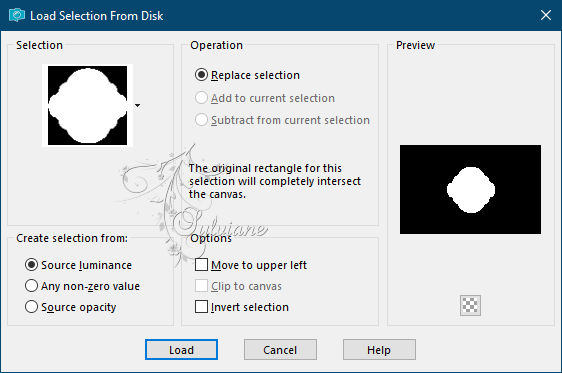Select Replace selection option
The image size is (562, 373).
(x=247, y=75)
